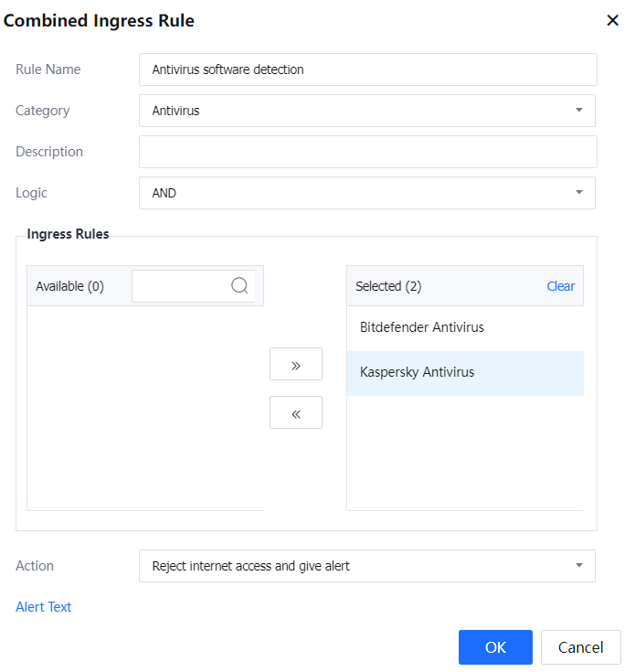Click the Action dropdown caret arrow

[578, 566]
